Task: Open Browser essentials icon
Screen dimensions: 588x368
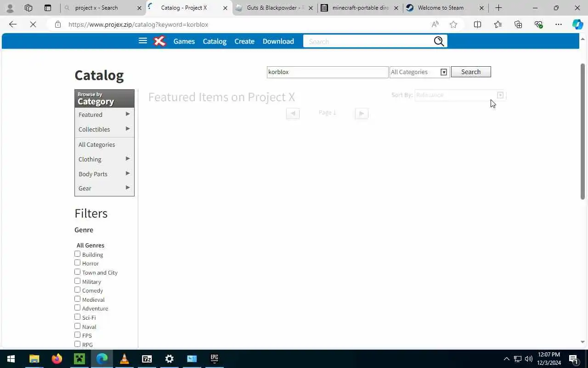Action: (538, 24)
